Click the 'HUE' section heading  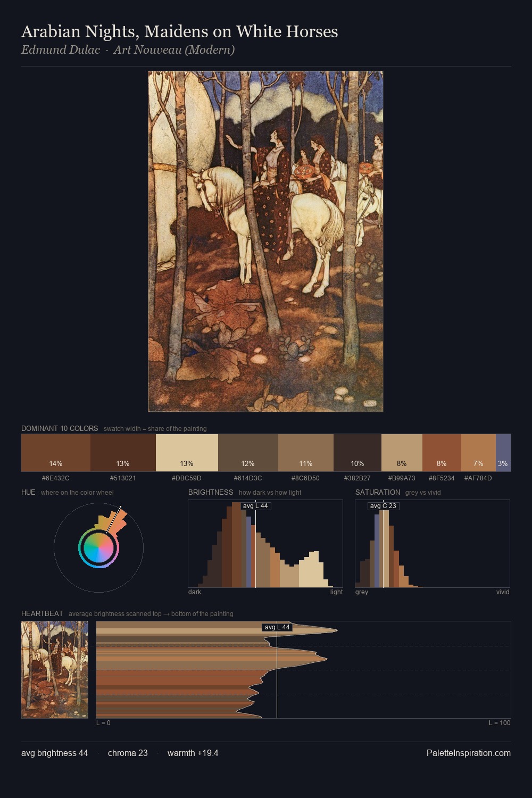pyautogui.click(x=28, y=492)
